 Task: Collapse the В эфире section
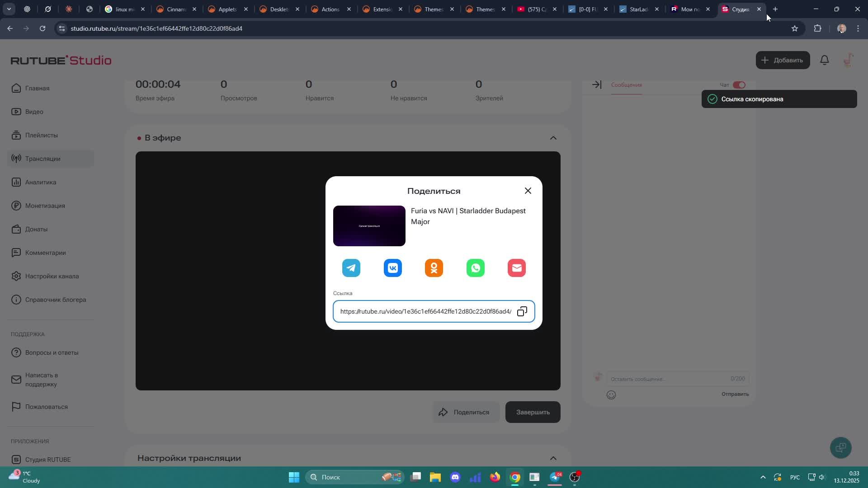pos(553,138)
